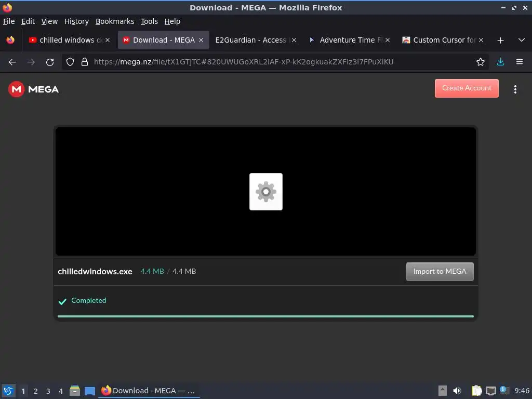Image resolution: width=532 pixels, height=399 pixels.
Task: Open the Firefox downloads panel
Action: pos(500,62)
